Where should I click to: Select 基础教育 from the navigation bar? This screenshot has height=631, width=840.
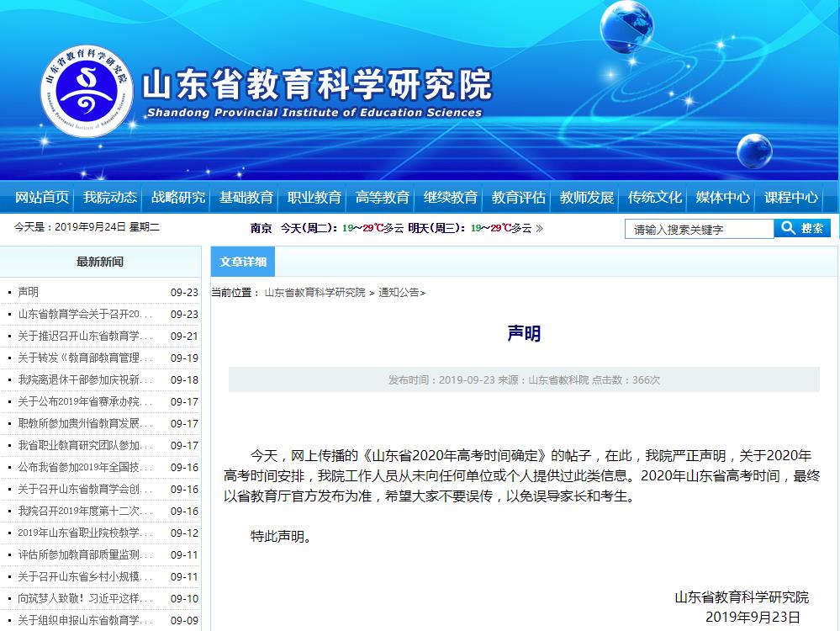[246, 198]
